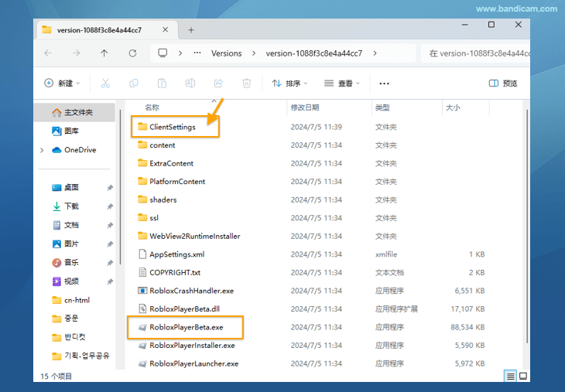Click the Share icon in toolbar

pyautogui.click(x=218, y=84)
